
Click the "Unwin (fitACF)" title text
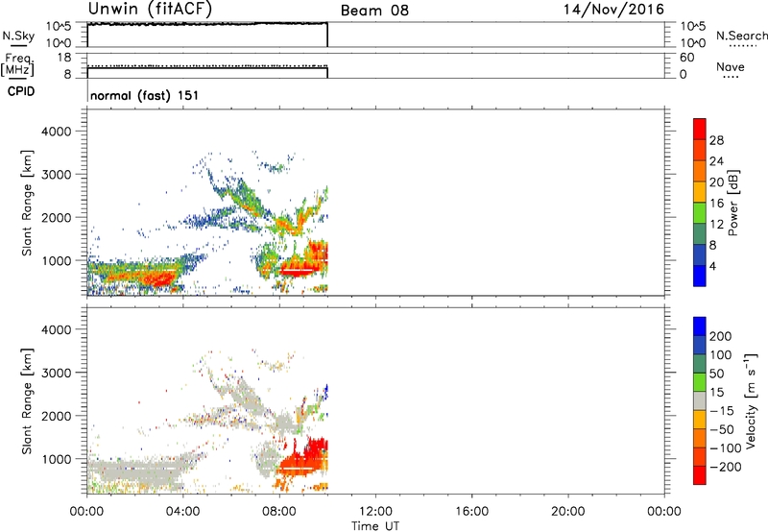pos(150,10)
